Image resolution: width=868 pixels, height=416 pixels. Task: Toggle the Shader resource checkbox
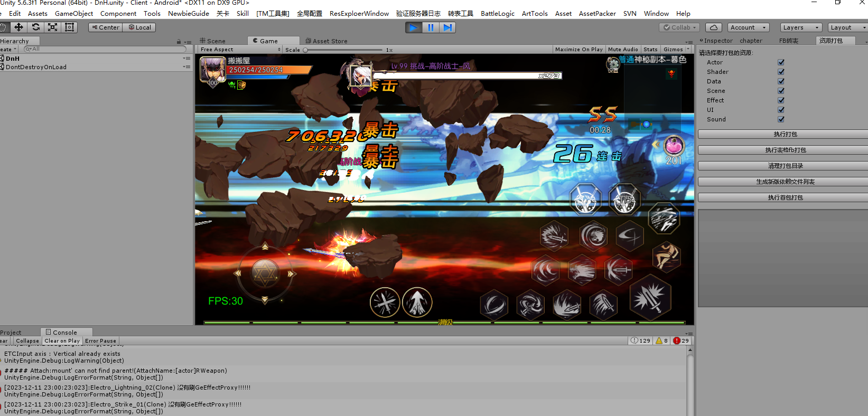coord(781,72)
